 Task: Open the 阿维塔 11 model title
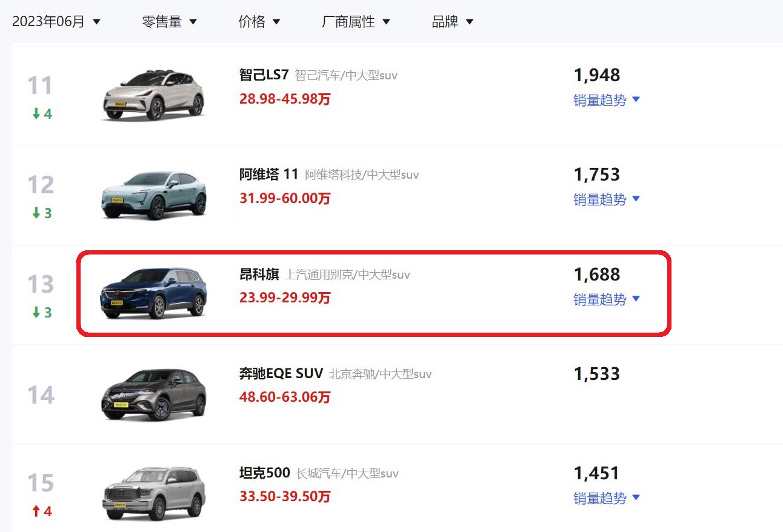tap(269, 175)
